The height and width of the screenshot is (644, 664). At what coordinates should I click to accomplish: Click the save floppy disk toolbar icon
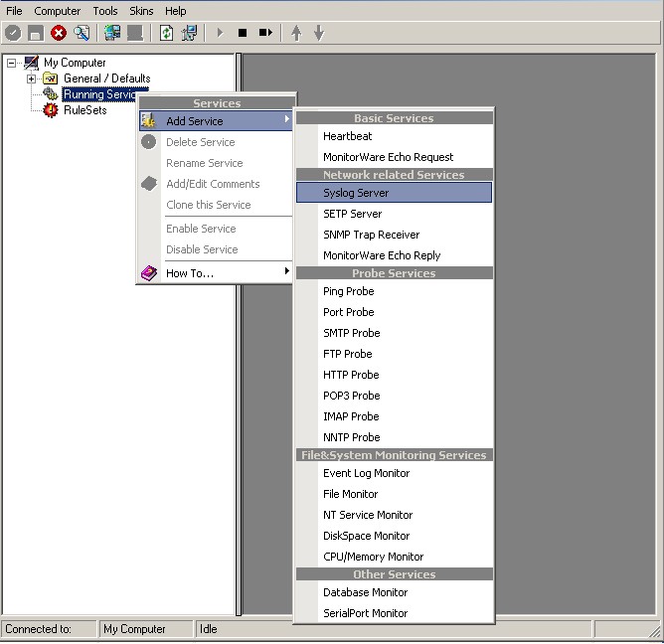[x=36, y=33]
